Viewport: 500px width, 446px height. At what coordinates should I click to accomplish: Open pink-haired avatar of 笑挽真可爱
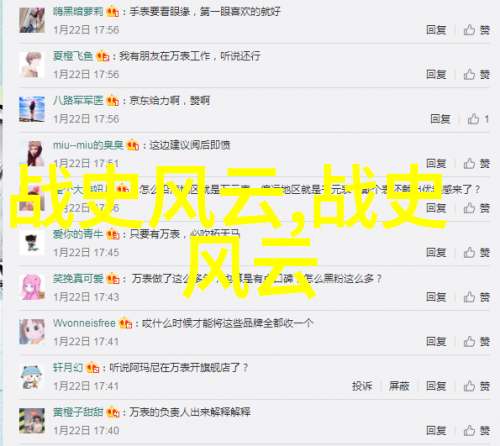coord(32,287)
